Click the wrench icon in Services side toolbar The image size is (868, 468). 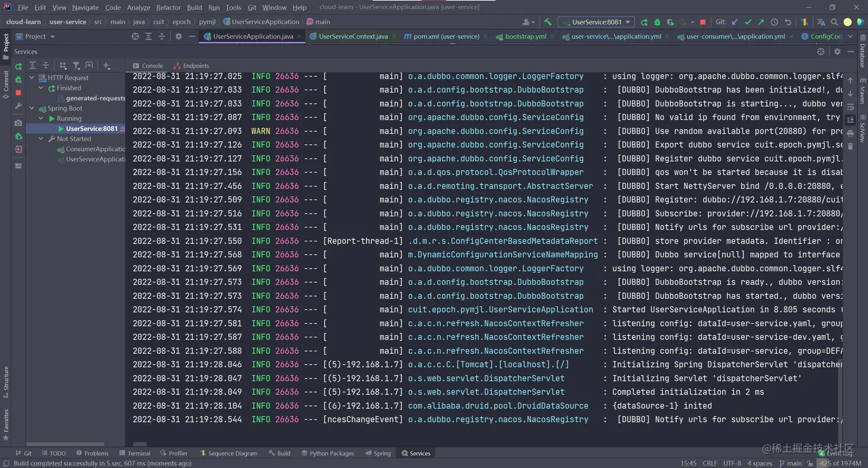click(18, 106)
